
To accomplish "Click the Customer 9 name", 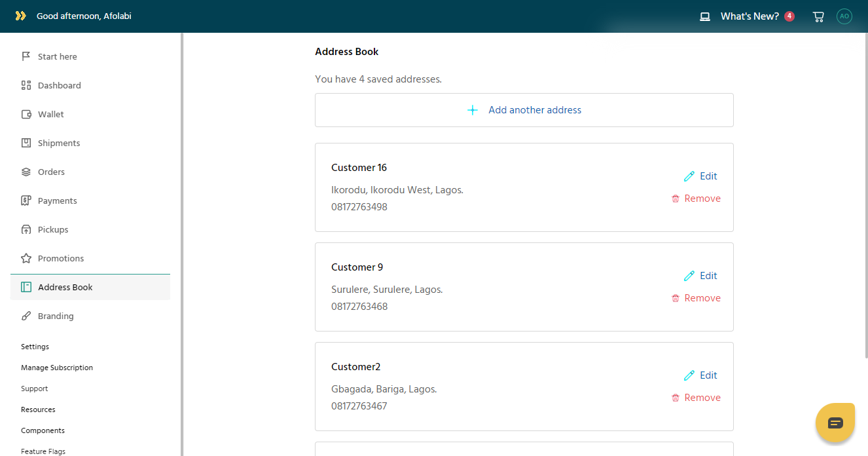I will [x=357, y=267].
